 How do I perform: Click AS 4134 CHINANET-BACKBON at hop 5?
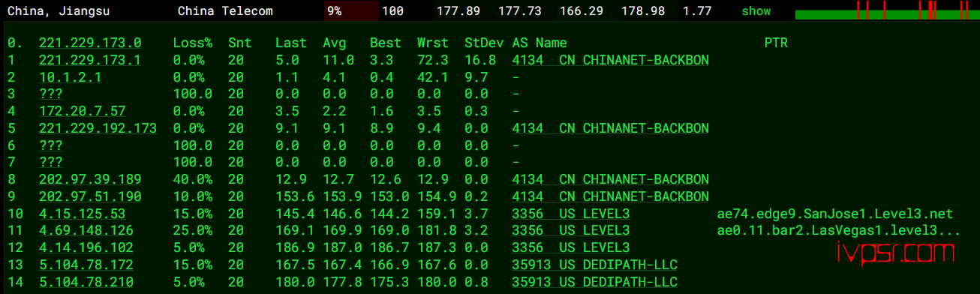coord(610,128)
